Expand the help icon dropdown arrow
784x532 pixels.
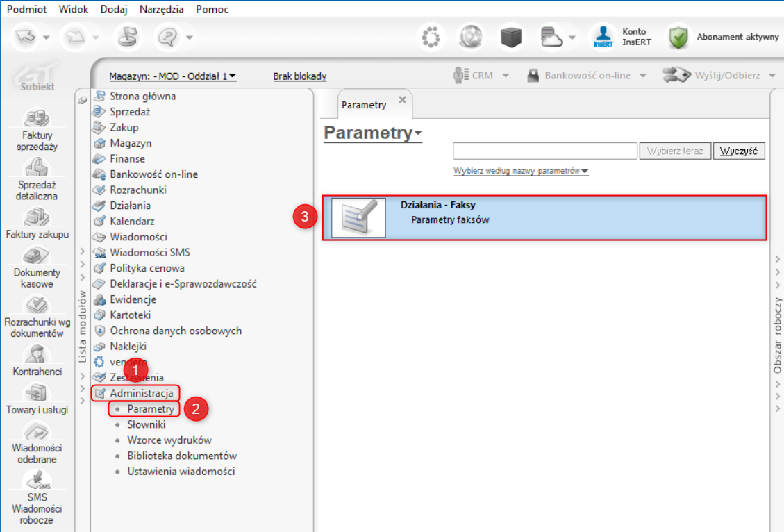point(190,38)
